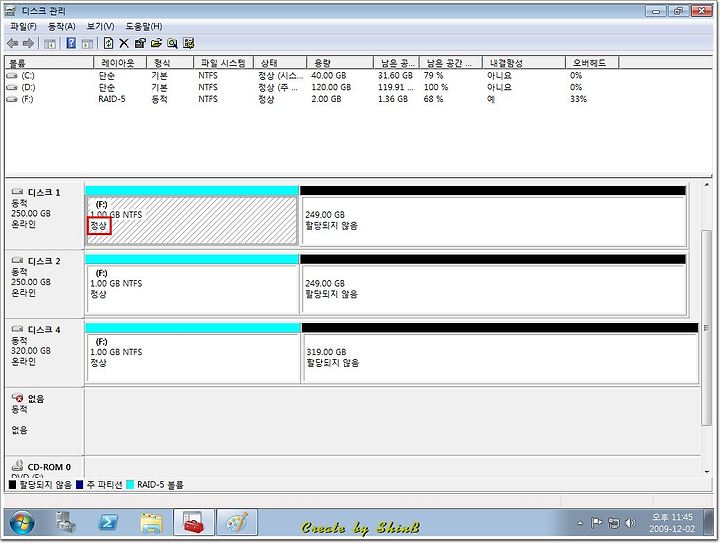The image size is (720, 543).
Task: Click the Action Center flag tray icon
Action: 596,522
